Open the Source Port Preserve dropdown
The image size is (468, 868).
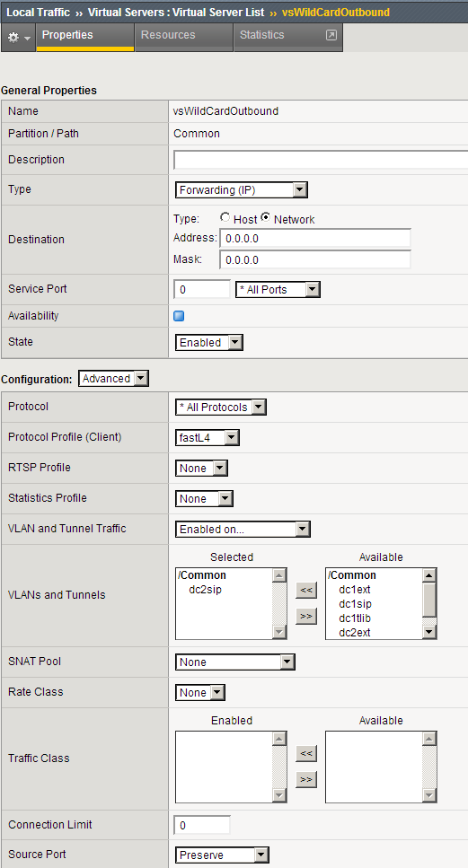[222, 855]
